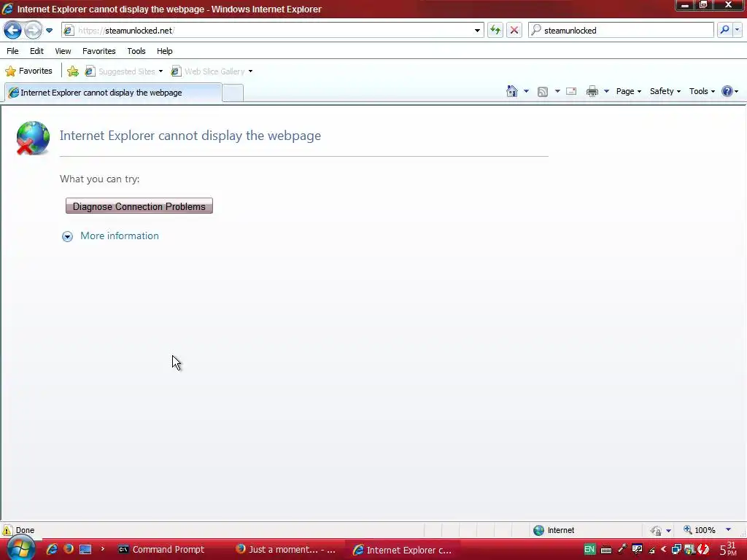Open the Windows Start orb

click(x=20, y=549)
